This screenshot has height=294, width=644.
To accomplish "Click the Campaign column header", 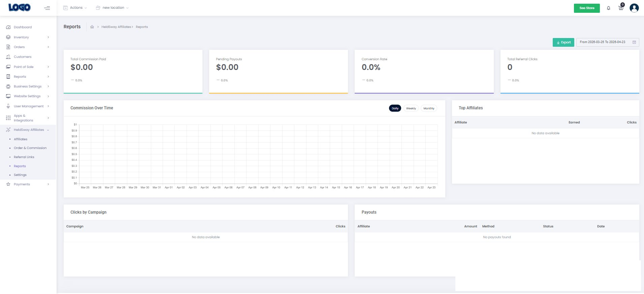I will coord(75,226).
